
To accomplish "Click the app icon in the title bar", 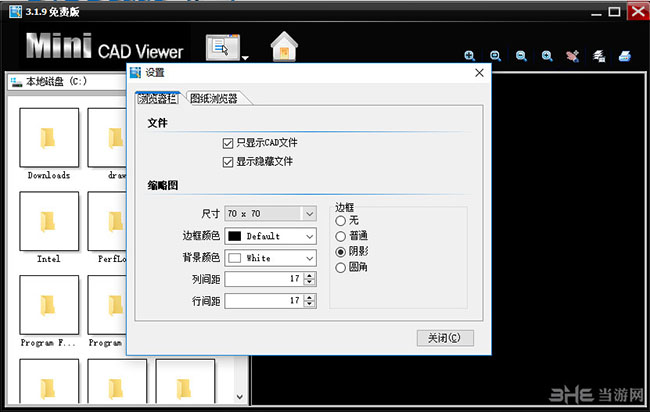I will 15,12.
